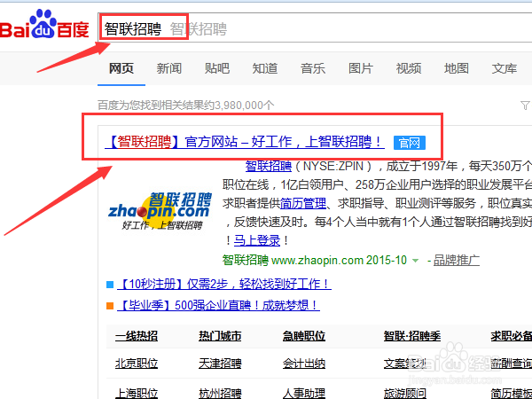Switch to the 地图 tab
Image resolution: width=532 pixels, height=399 pixels.
point(457,68)
